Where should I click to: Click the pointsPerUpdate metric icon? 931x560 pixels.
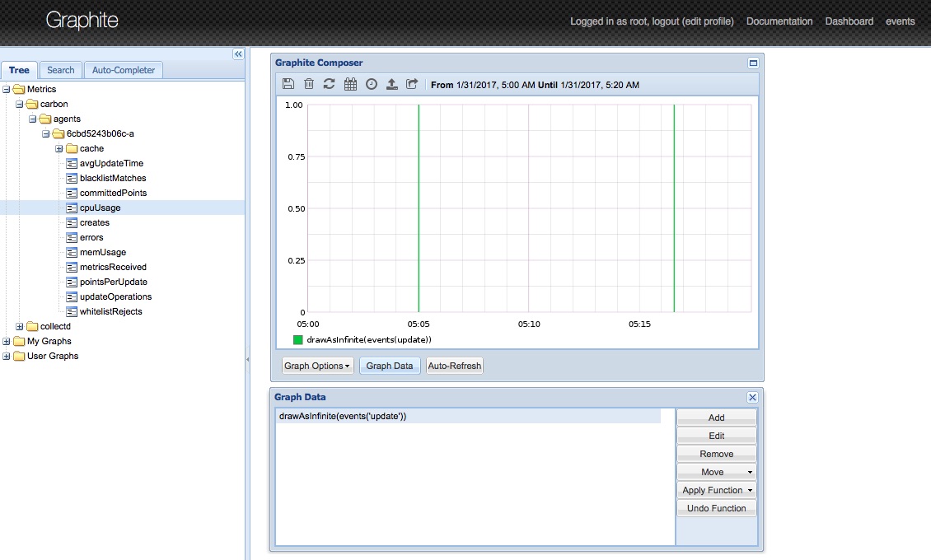pos(72,282)
